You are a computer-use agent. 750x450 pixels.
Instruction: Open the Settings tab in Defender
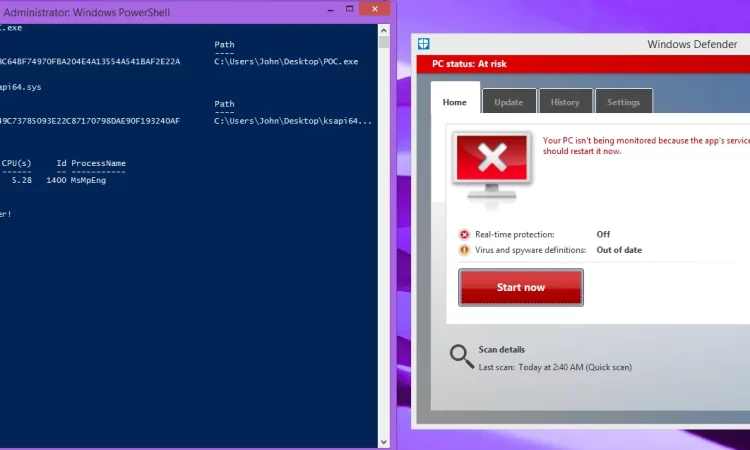pyautogui.click(x=623, y=102)
